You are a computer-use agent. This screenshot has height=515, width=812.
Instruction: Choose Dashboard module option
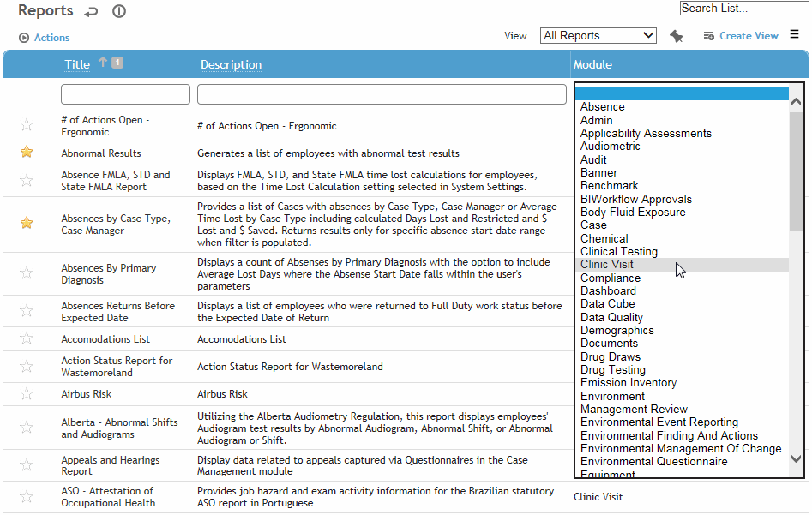[x=682, y=290]
